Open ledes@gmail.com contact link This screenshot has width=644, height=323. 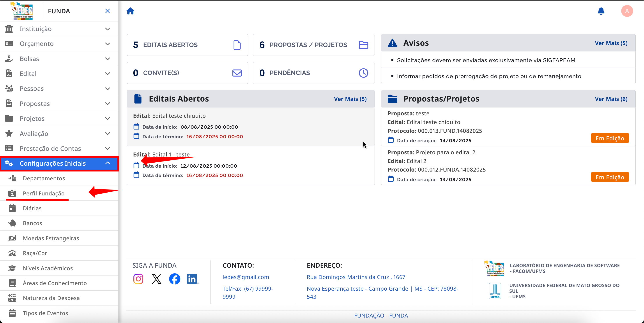tap(246, 277)
